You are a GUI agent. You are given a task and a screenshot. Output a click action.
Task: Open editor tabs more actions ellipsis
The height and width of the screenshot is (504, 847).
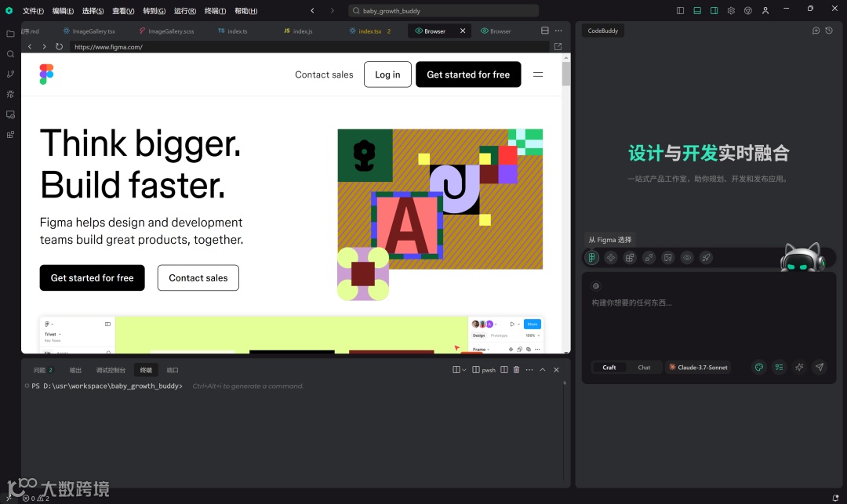coord(558,31)
